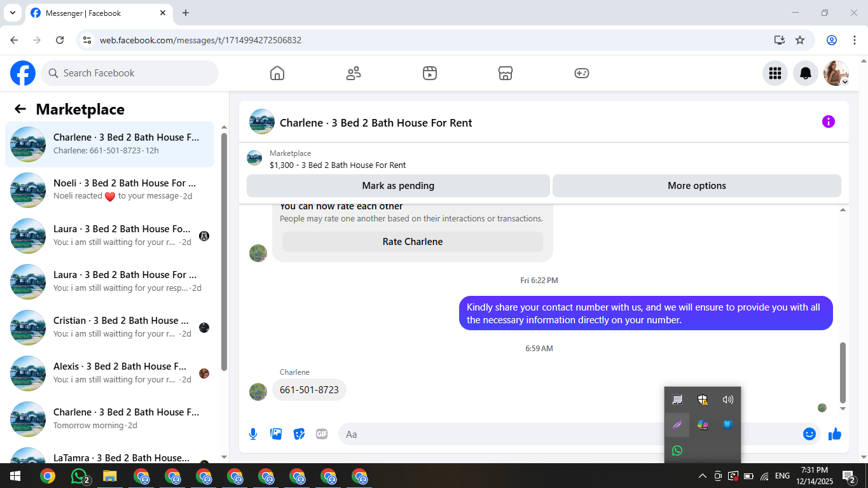Screen dimensions: 868x488
Task: Open the Windows Start menu
Action: pos(15,476)
